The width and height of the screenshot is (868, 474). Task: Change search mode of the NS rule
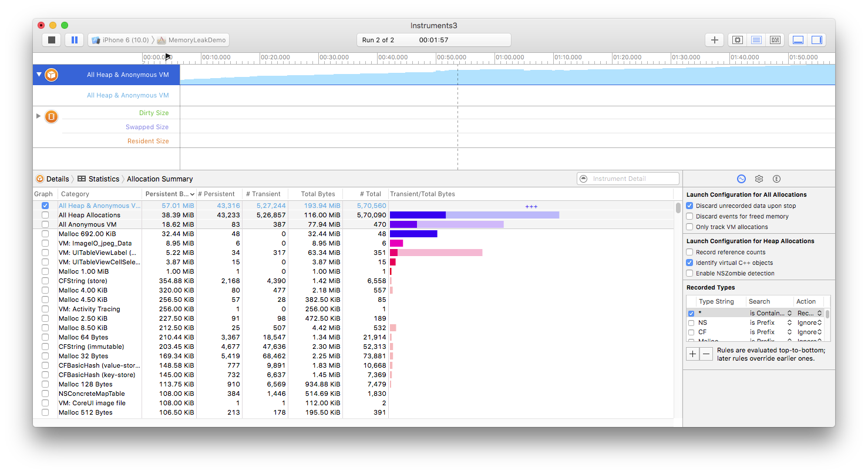click(771, 322)
